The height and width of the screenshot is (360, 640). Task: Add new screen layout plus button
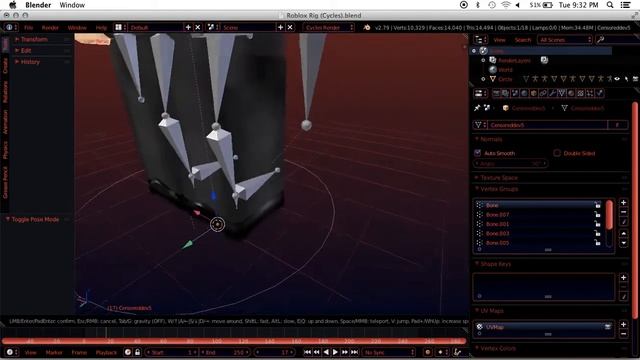(188, 27)
